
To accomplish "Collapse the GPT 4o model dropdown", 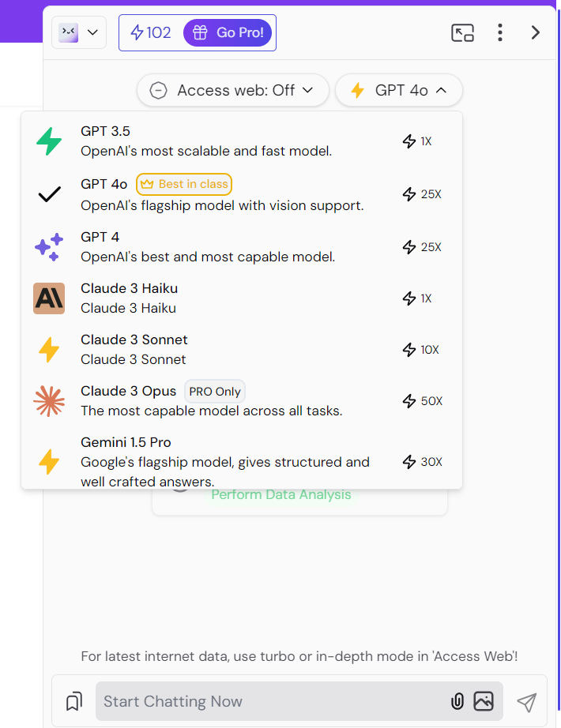I will [399, 90].
